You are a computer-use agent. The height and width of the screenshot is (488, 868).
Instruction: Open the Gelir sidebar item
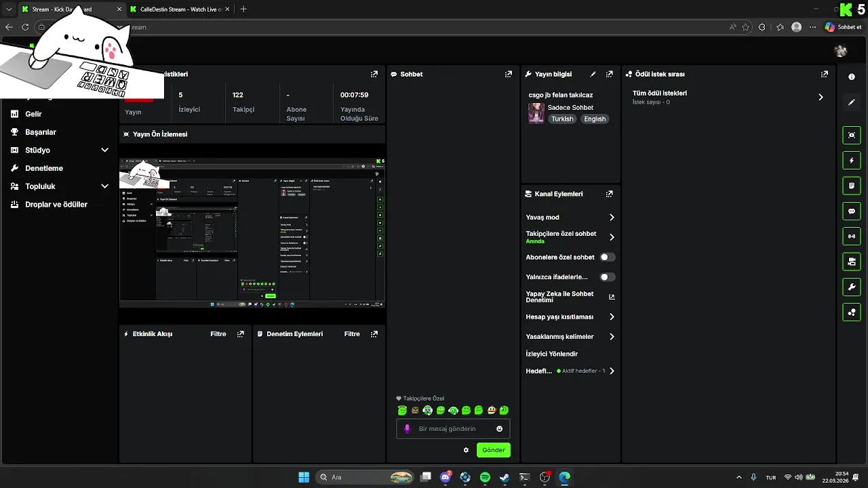pyautogui.click(x=33, y=114)
